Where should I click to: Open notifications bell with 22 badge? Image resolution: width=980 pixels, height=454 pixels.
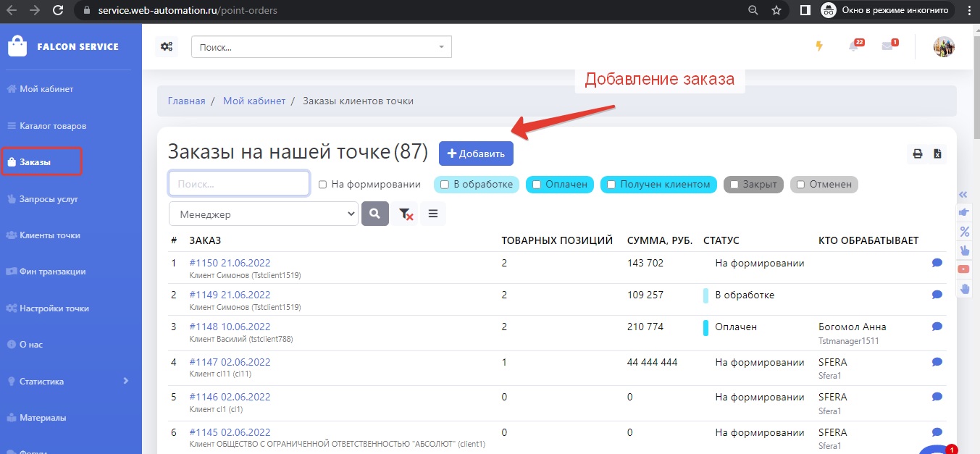pos(854,46)
